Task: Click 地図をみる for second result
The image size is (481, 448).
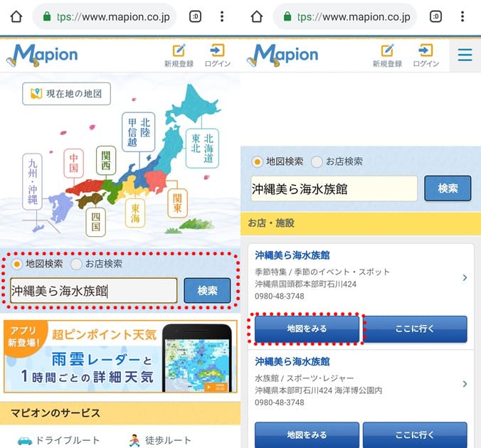Action: point(307,434)
